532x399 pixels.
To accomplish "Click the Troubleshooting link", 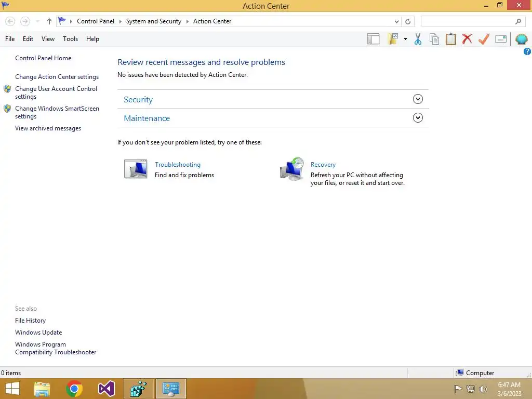I will point(178,165).
